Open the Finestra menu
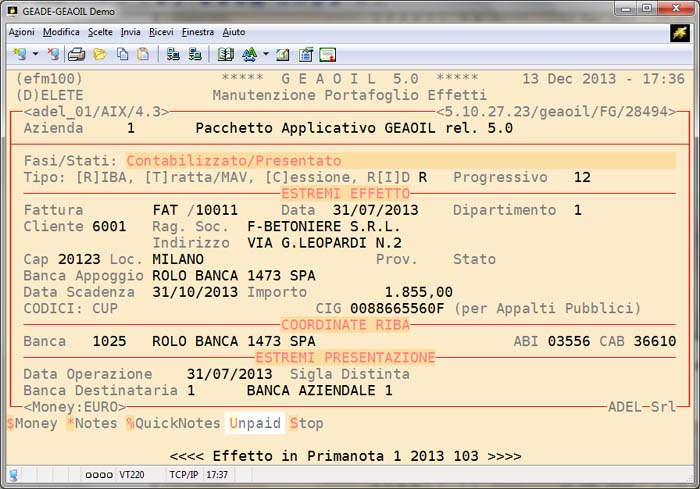 (198, 32)
